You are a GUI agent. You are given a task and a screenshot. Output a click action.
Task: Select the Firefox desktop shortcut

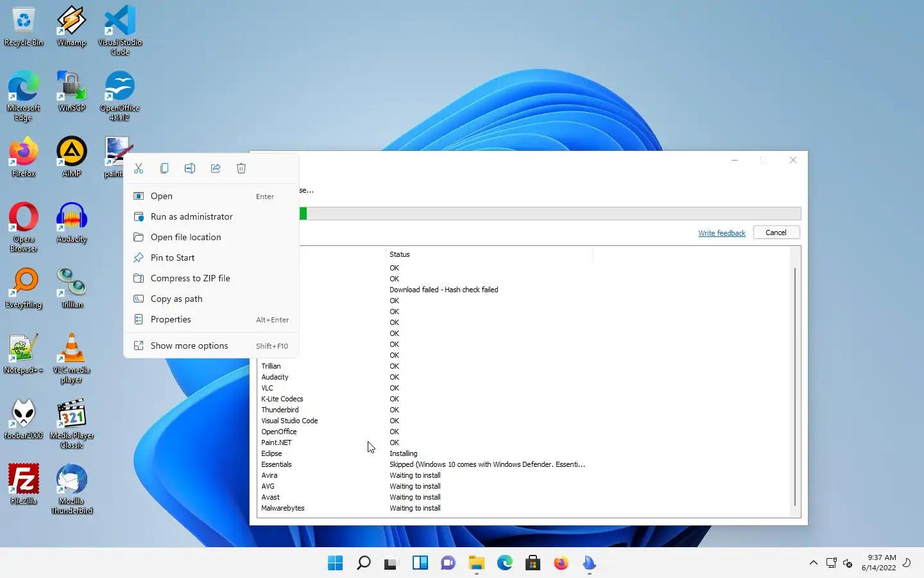point(24,157)
